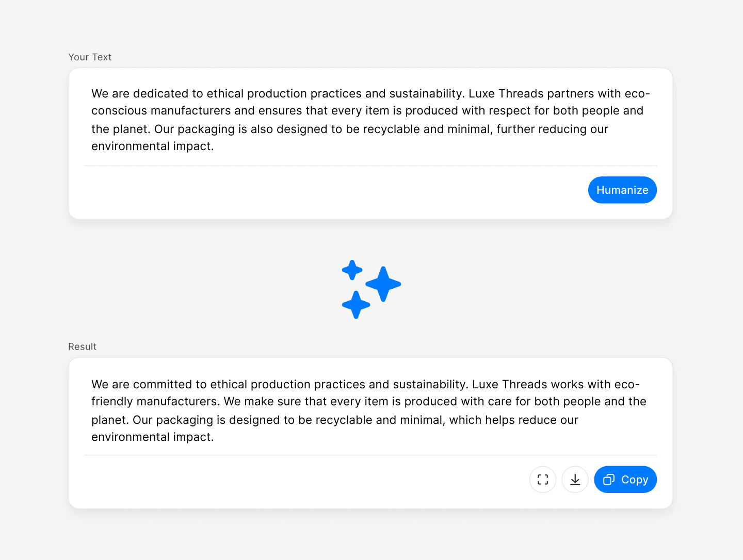This screenshot has width=743, height=560.
Task: Click the bottom-left sparkle star
Action: point(356,305)
